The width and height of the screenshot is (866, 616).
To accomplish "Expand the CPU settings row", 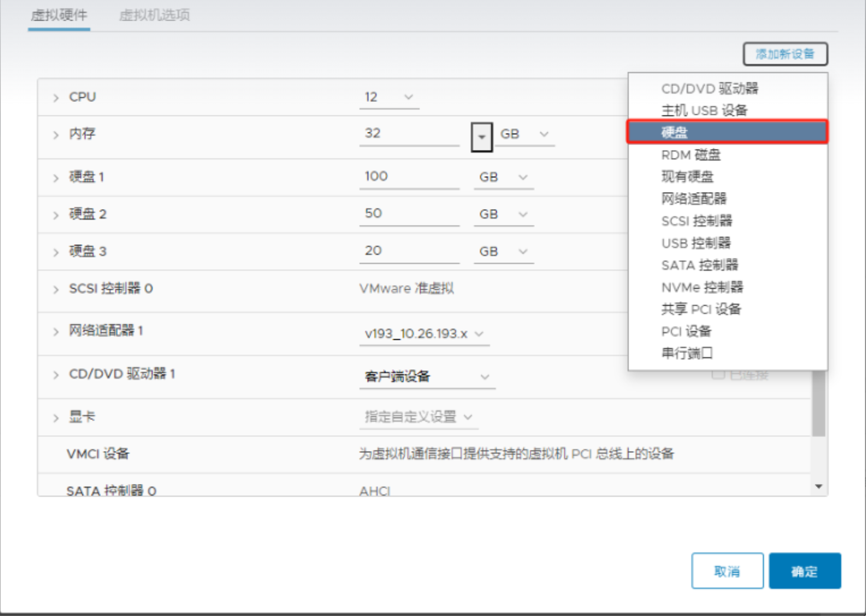I will coord(56,98).
